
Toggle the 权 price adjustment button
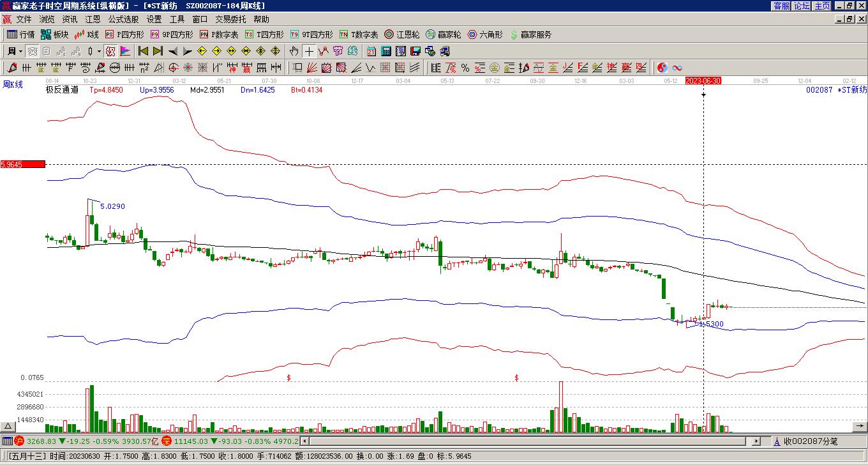[110, 51]
